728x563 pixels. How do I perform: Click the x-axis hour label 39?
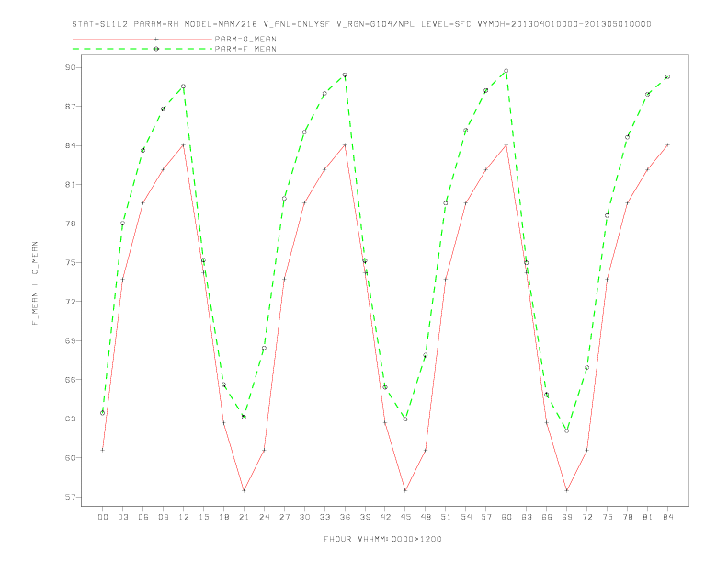pos(365,517)
